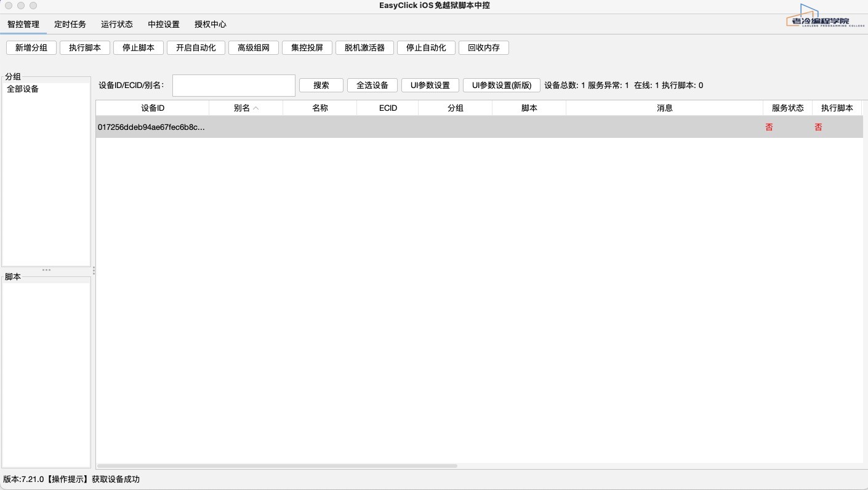Screen dimensions: 868x490
Task: Click the red 否 under 服务状态
Action: (769, 127)
